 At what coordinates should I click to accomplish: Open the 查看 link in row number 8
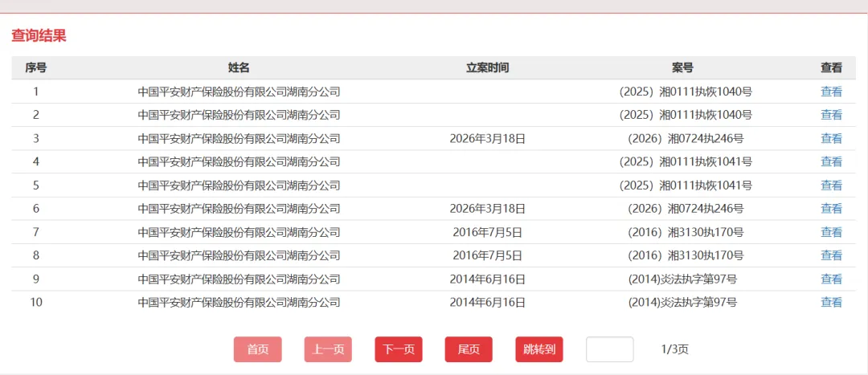pos(831,255)
